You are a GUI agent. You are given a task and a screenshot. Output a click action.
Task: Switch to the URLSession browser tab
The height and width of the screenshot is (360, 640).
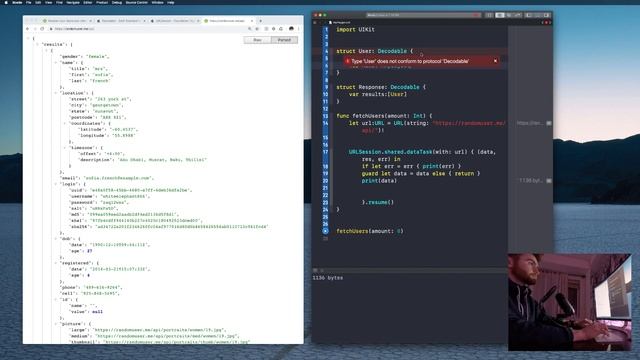[x=174, y=20]
